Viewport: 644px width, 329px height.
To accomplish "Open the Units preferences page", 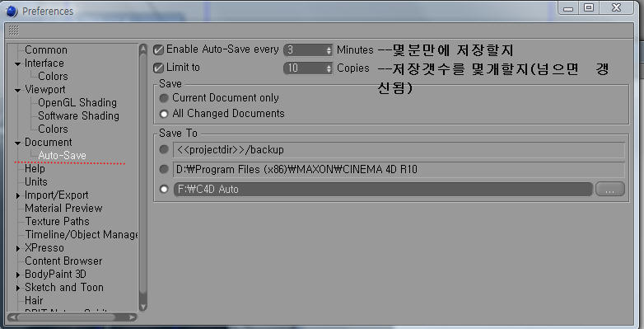I will (36, 181).
